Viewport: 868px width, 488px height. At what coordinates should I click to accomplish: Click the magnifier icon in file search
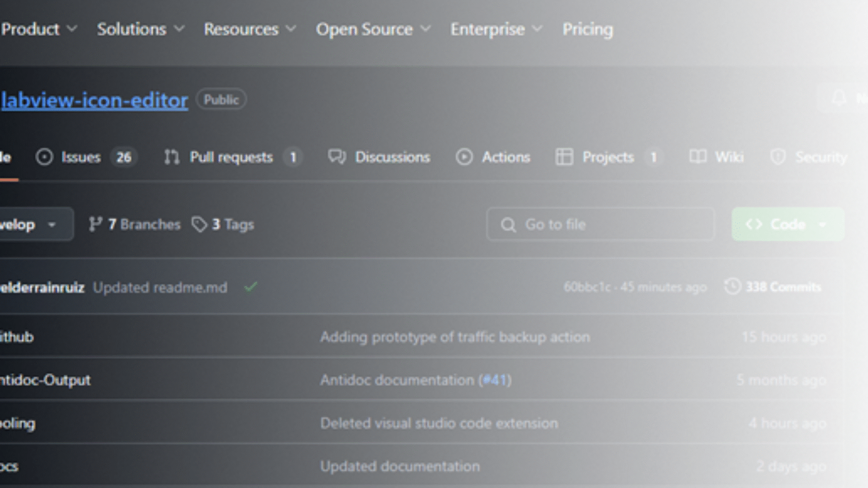(x=508, y=225)
